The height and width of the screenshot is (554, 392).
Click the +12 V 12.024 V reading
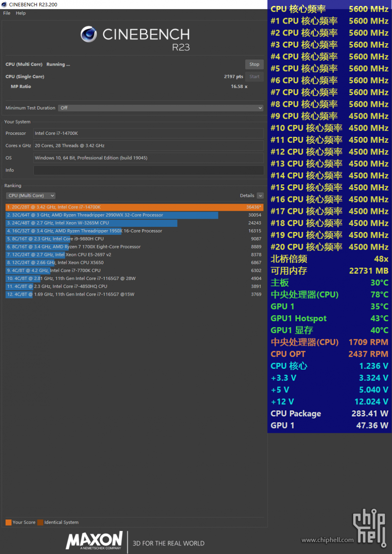[330, 402]
